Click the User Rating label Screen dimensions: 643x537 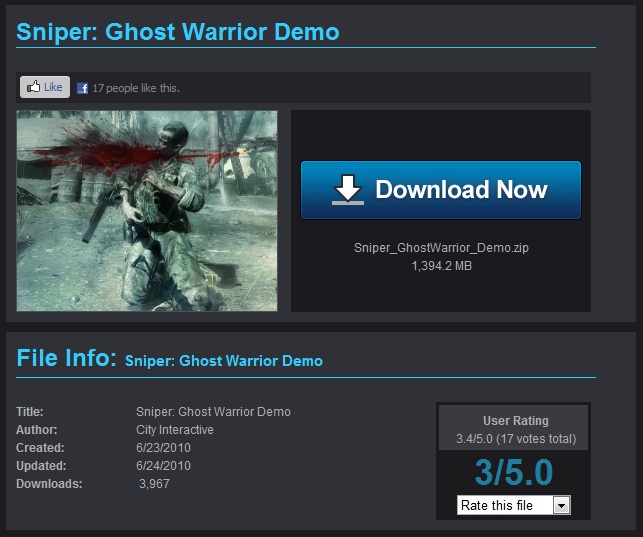point(515,421)
